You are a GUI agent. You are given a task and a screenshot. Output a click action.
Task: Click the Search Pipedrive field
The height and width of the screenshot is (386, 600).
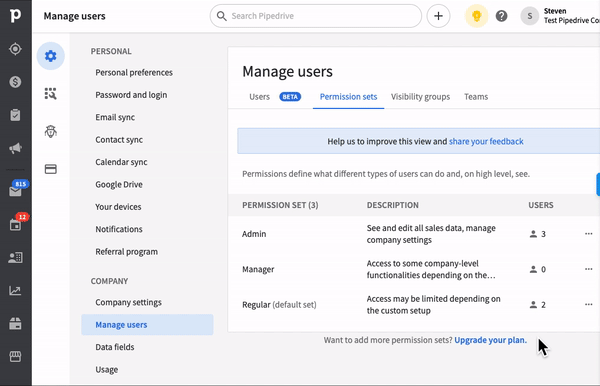[x=316, y=16]
